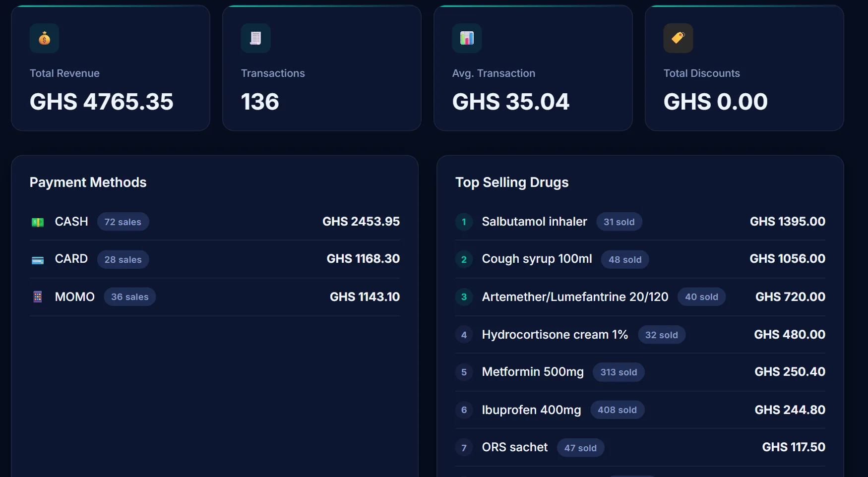Click the '313 sold' badge
The height and width of the screenshot is (477, 868).
click(x=619, y=372)
